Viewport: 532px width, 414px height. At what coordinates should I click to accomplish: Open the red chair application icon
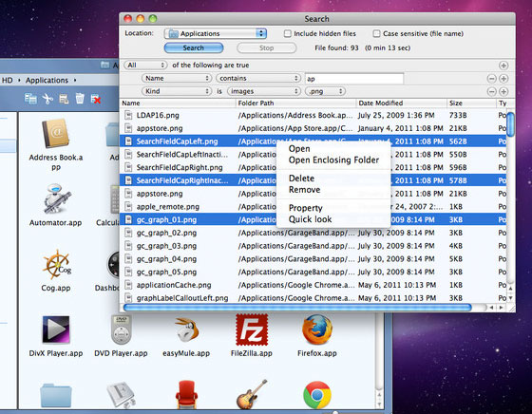tap(186, 394)
